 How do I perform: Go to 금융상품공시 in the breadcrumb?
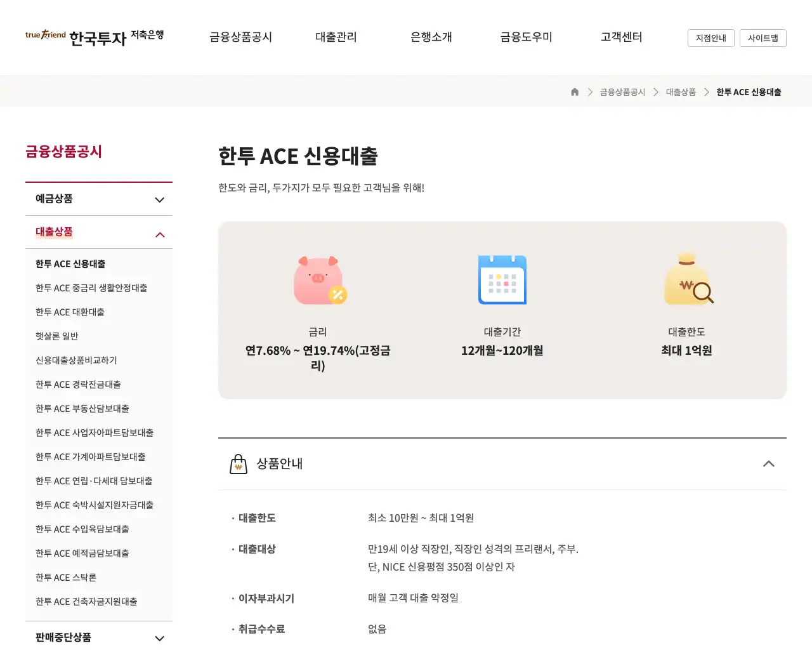(x=622, y=92)
